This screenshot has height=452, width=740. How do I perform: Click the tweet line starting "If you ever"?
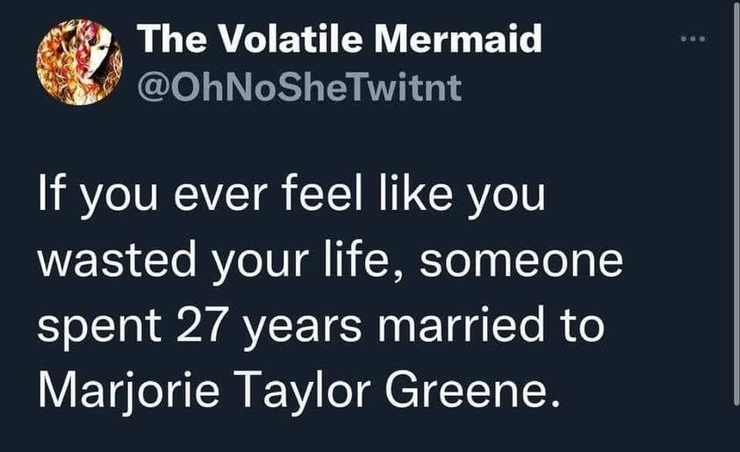(290, 195)
